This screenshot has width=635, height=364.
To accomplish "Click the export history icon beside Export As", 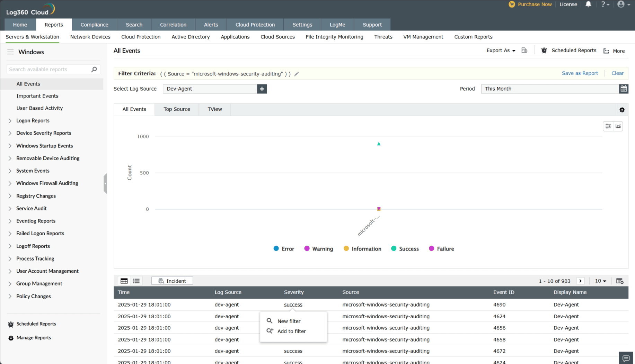I will [524, 51].
